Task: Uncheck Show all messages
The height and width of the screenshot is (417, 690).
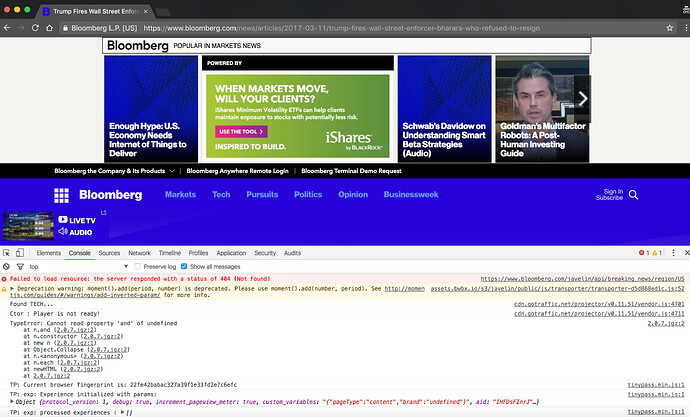Action: click(x=184, y=267)
